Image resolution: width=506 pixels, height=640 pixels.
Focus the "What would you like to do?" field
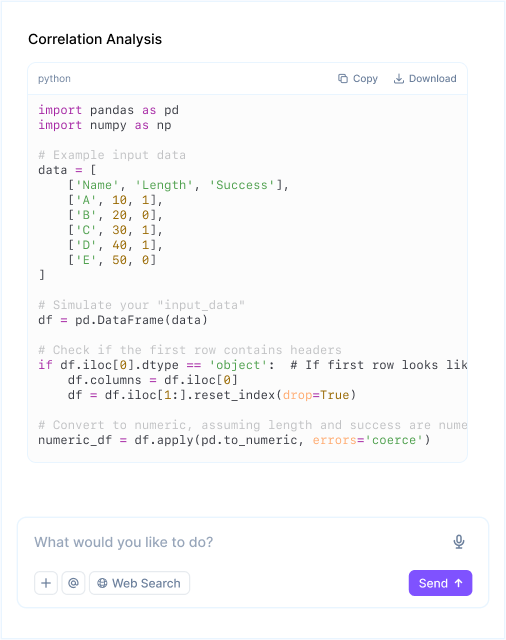241,542
